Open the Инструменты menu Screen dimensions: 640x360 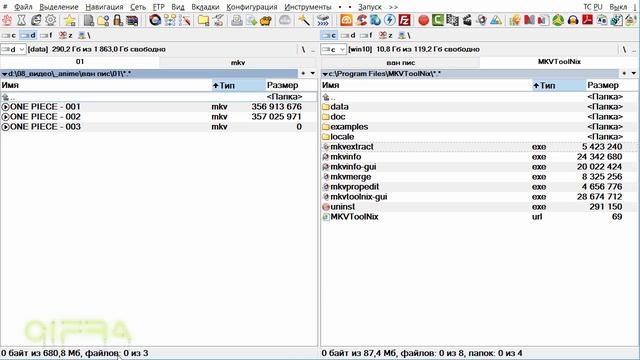tap(308, 7)
